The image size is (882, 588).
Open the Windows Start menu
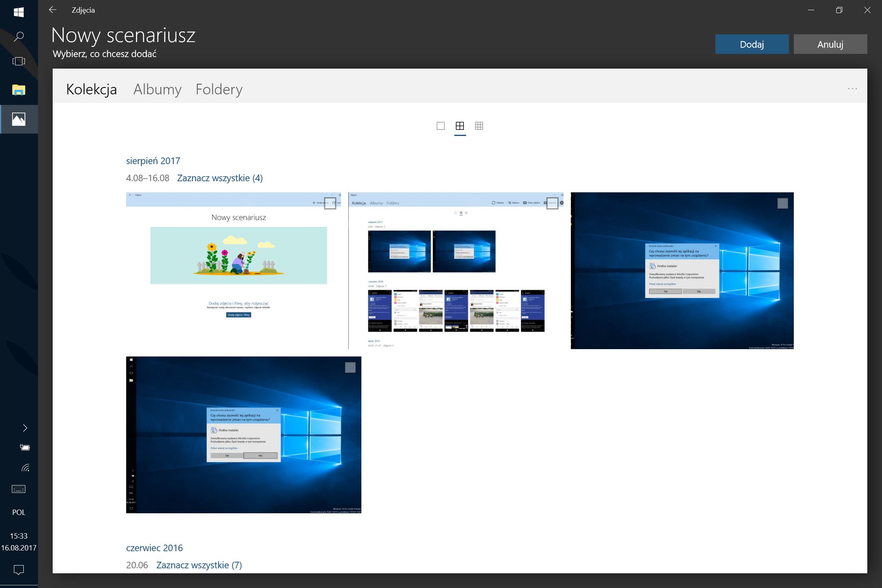click(18, 12)
